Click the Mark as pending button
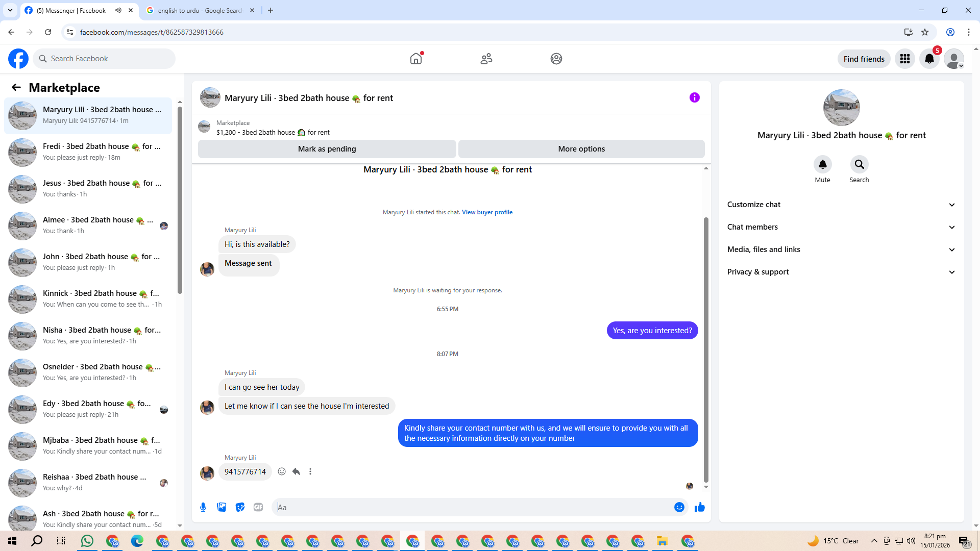 coord(327,149)
